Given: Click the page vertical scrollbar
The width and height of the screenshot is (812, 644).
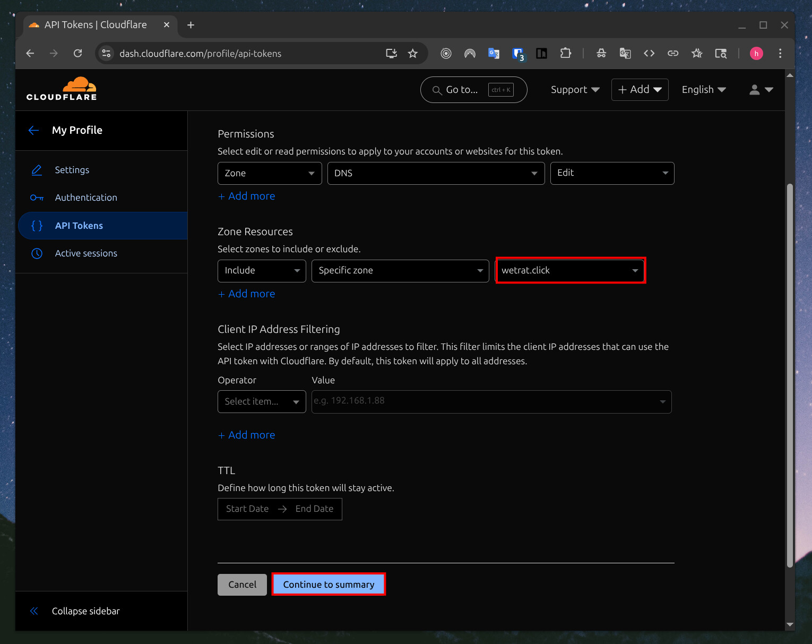Looking at the screenshot, I should click(x=790, y=375).
